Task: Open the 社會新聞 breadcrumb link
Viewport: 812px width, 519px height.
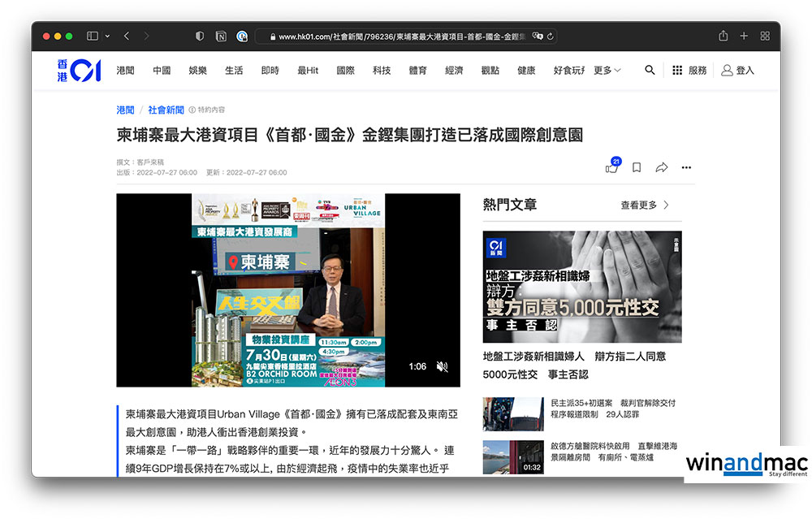Action: point(166,110)
